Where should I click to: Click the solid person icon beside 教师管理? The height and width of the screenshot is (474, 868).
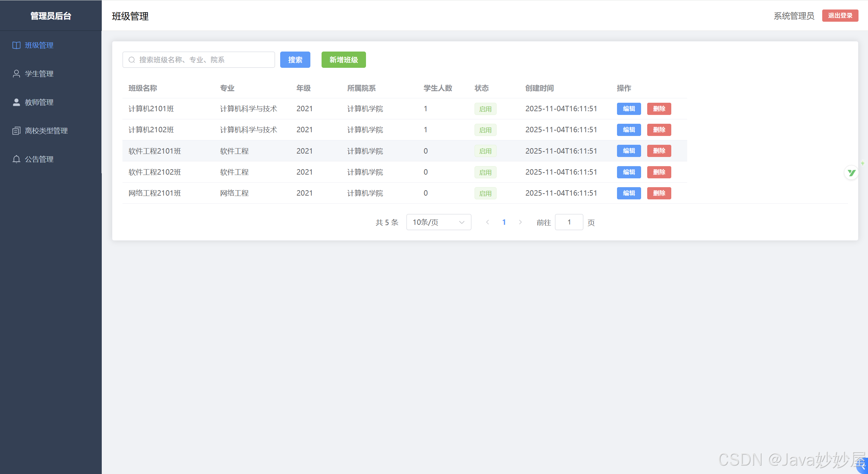[16, 102]
